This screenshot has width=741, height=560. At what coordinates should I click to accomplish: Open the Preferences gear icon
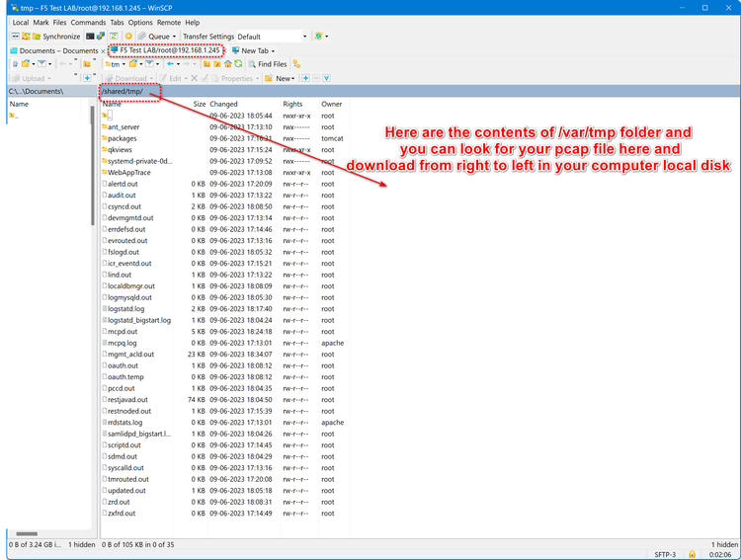pyautogui.click(x=127, y=37)
